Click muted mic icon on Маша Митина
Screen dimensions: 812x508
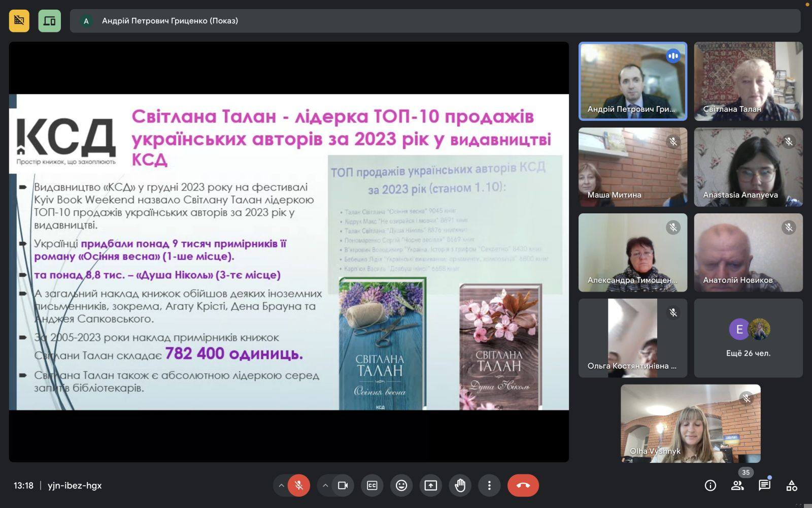click(673, 142)
